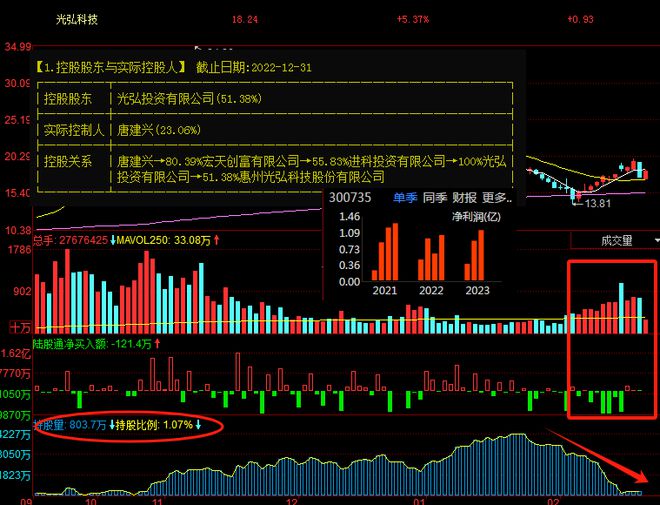Image resolution: width=660 pixels, height=505 pixels.
Task: Click the 10.38 price axis label
Action: click(18, 230)
